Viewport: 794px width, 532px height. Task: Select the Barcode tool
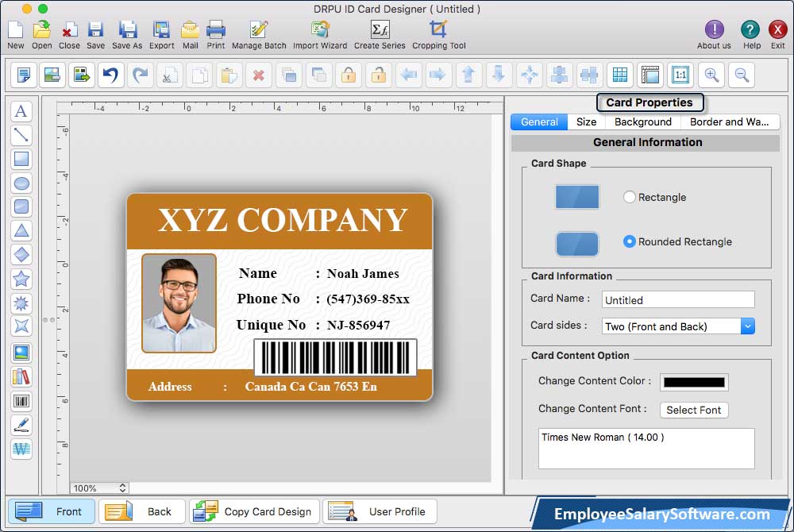(21, 402)
